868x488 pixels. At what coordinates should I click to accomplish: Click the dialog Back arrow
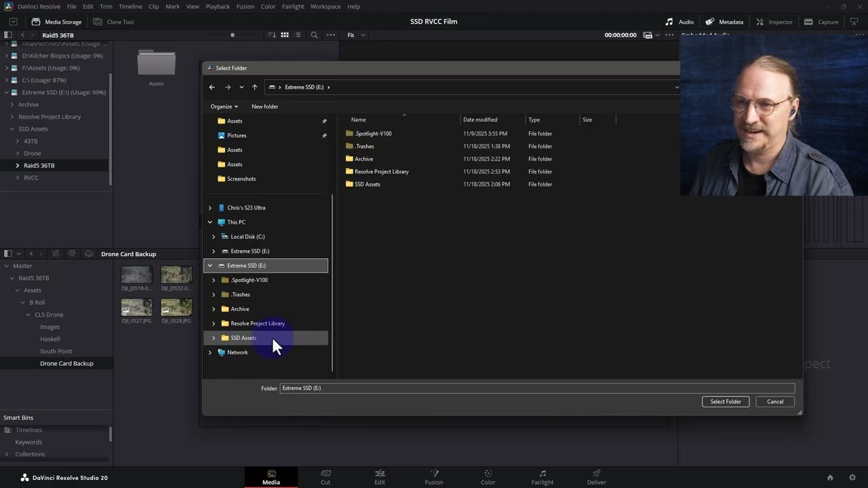click(212, 87)
